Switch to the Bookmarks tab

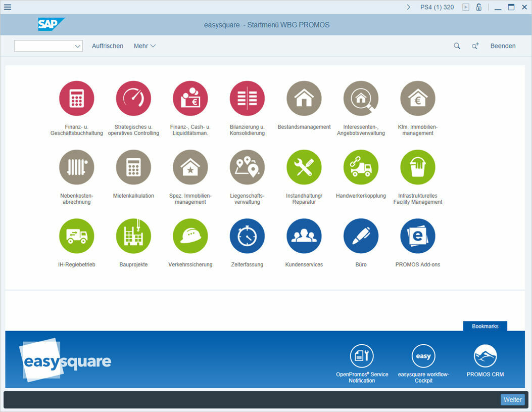coord(485,326)
